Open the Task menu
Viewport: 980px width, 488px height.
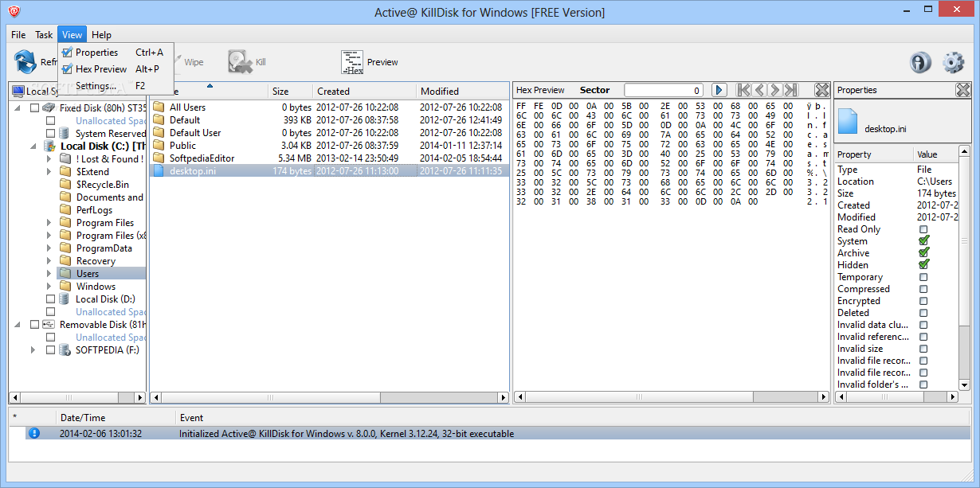pos(44,35)
